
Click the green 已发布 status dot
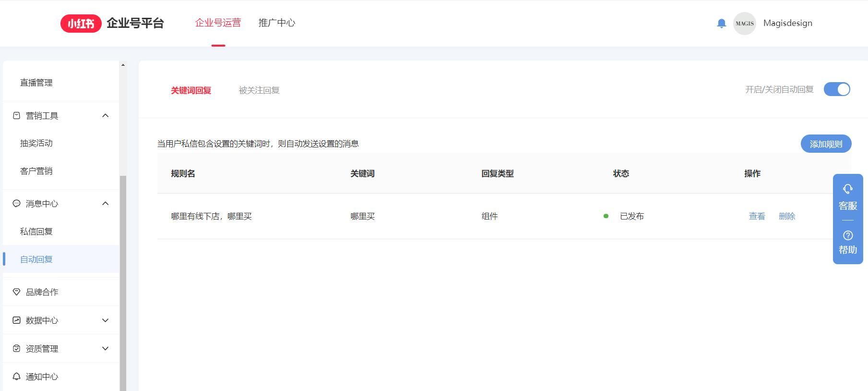coord(606,216)
